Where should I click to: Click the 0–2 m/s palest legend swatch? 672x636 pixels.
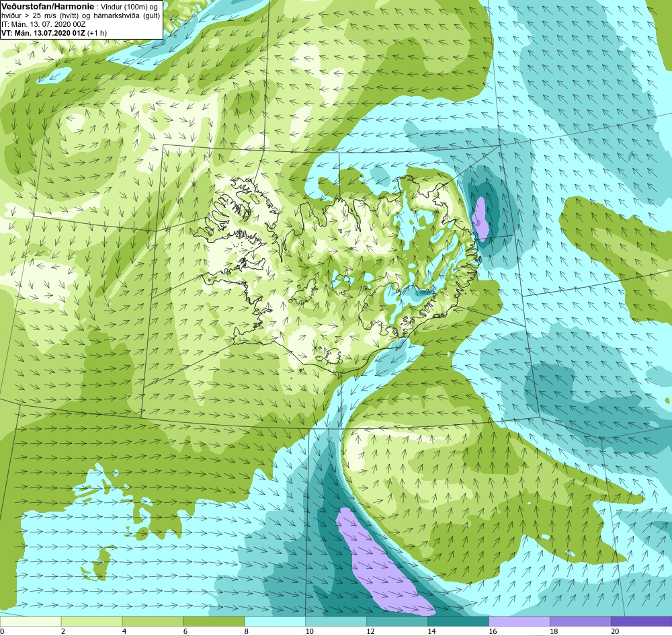point(30,621)
